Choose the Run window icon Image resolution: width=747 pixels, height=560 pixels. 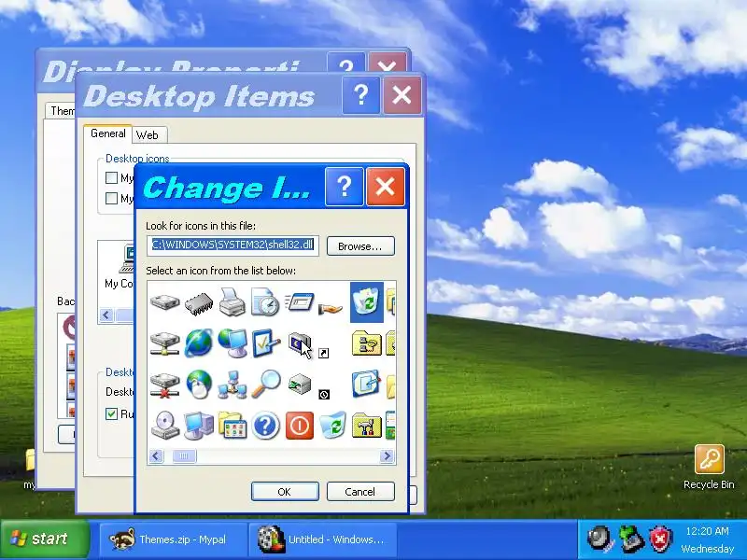299,301
